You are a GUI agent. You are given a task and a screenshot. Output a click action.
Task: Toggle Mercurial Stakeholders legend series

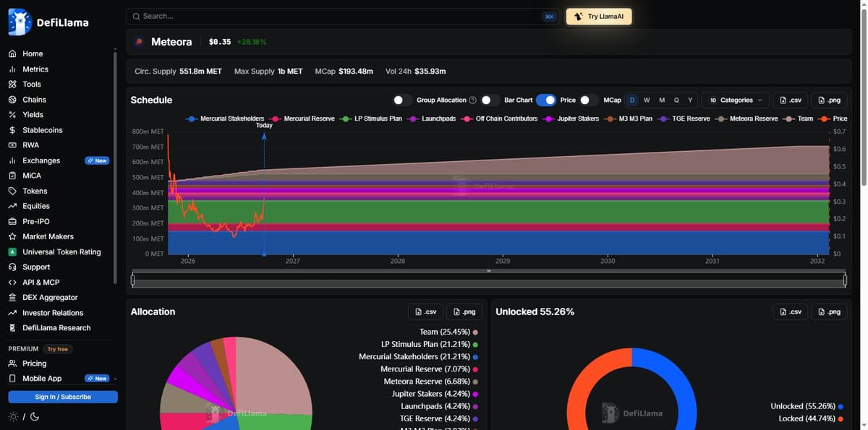pos(225,119)
